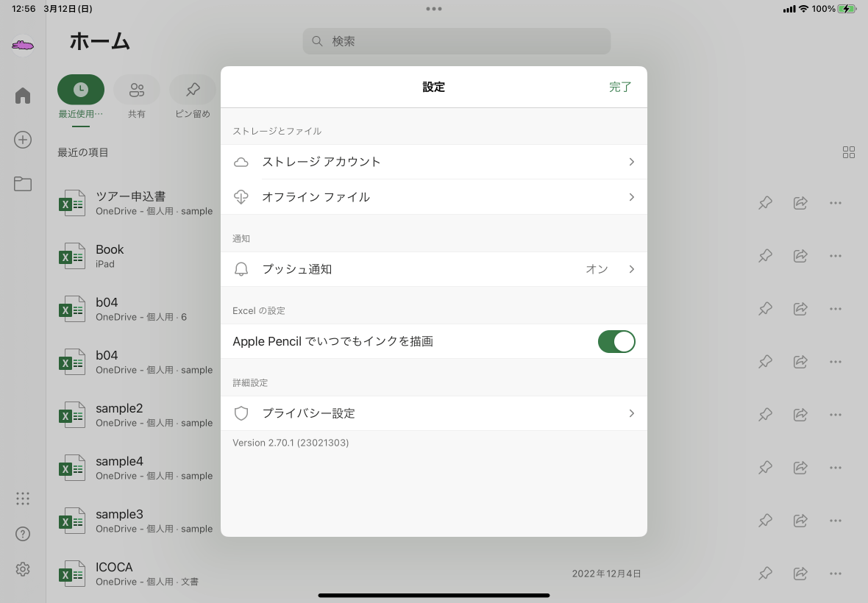Share the ツアー申込書 file
868x603 pixels.
tap(800, 203)
